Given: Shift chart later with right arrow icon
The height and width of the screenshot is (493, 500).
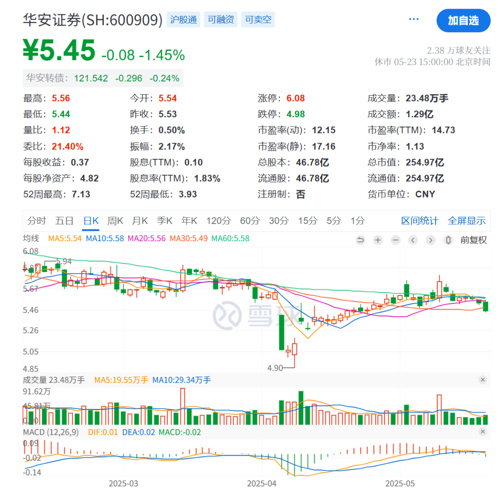Looking at the screenshot, I should (x=431, y=240).
